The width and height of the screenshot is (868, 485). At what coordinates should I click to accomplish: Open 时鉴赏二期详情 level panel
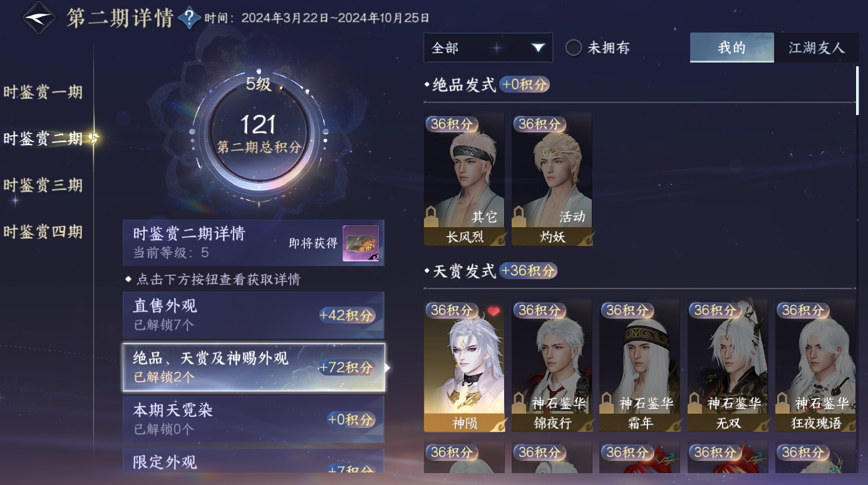[254, 243]
